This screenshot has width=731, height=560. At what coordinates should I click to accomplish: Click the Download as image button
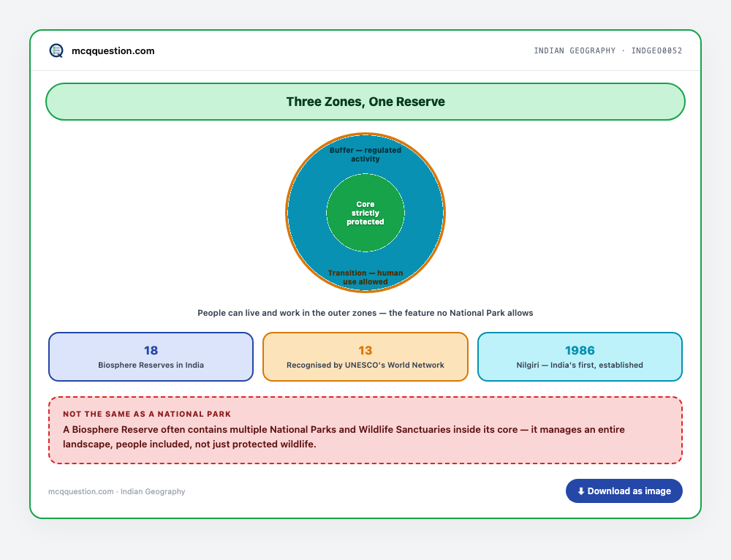[624, 491]
